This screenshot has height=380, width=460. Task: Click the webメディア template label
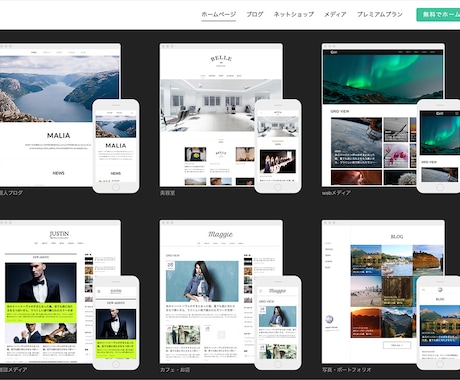tap(336, 193)
